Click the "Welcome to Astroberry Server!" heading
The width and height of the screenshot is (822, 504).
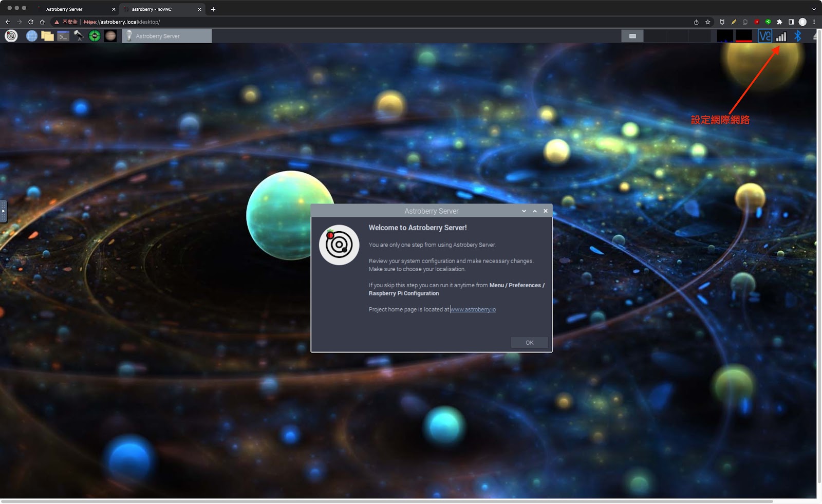(418, 228)
